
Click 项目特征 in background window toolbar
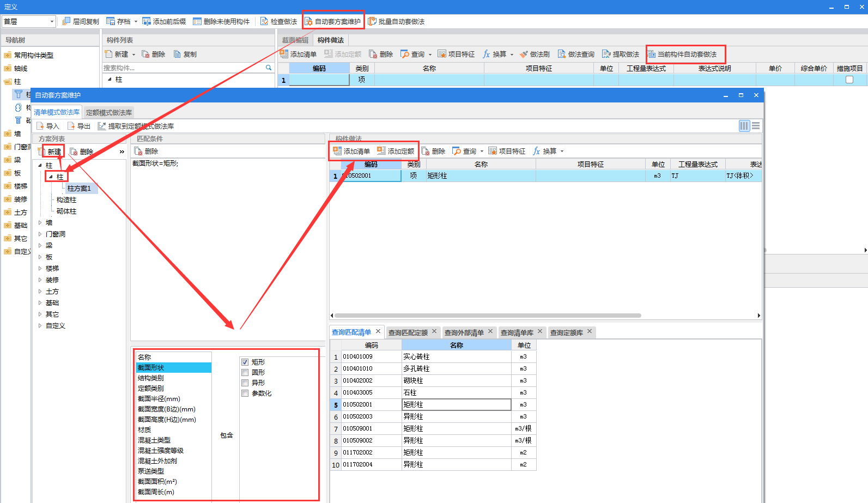pos(456,54)
